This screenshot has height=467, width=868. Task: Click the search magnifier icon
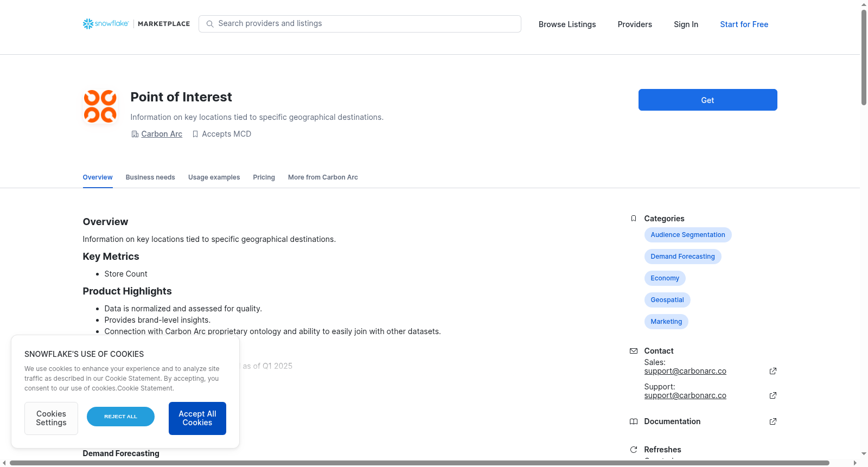210,24
